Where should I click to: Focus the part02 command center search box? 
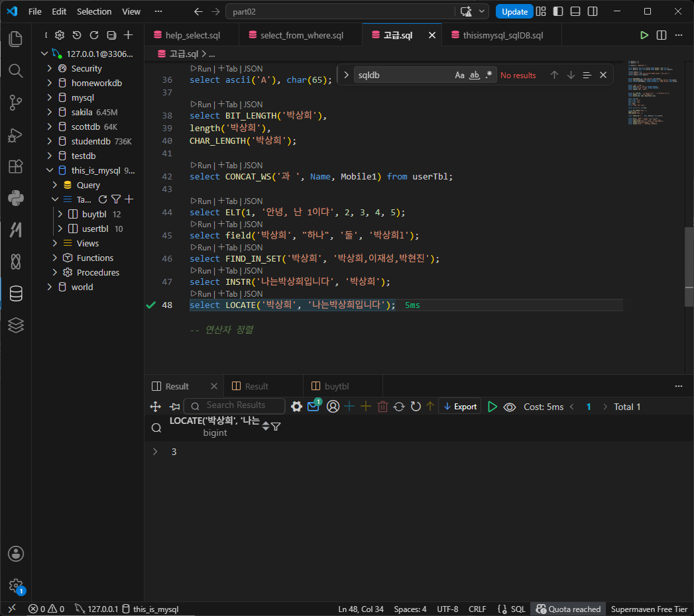click(x=341, y=11)
